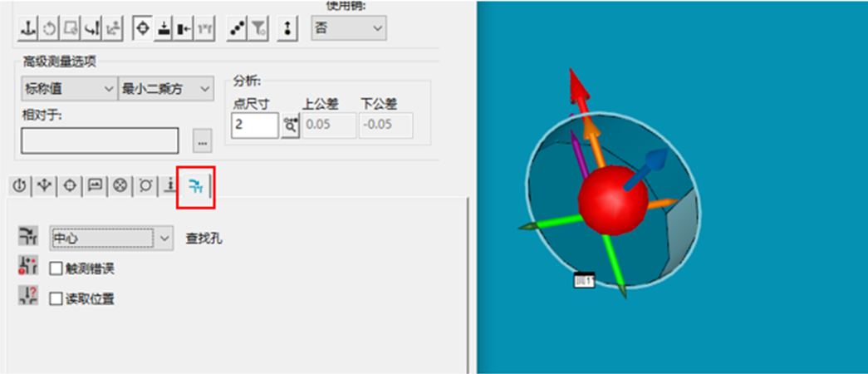Click the anchor icon in the top toolbar
Screen dimensions: 868x374
pos(27,27)
